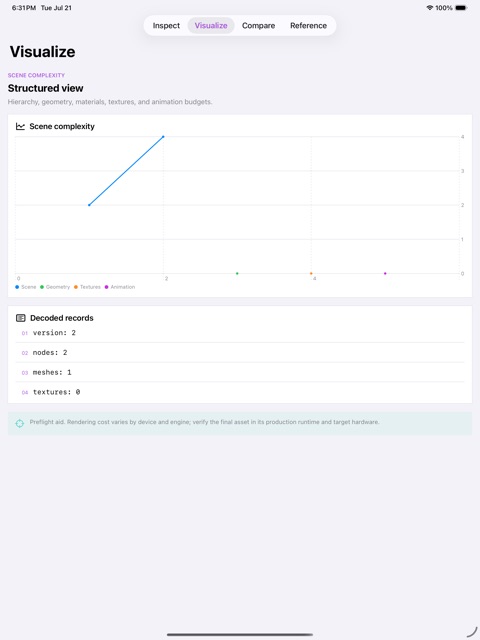The image size is (480, 640).
Task: Select the Visualize tab
Action: [211, 25]
